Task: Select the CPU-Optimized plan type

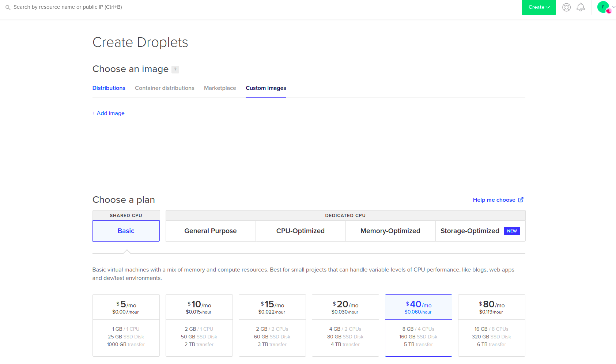Action: [x=301, y=231]
